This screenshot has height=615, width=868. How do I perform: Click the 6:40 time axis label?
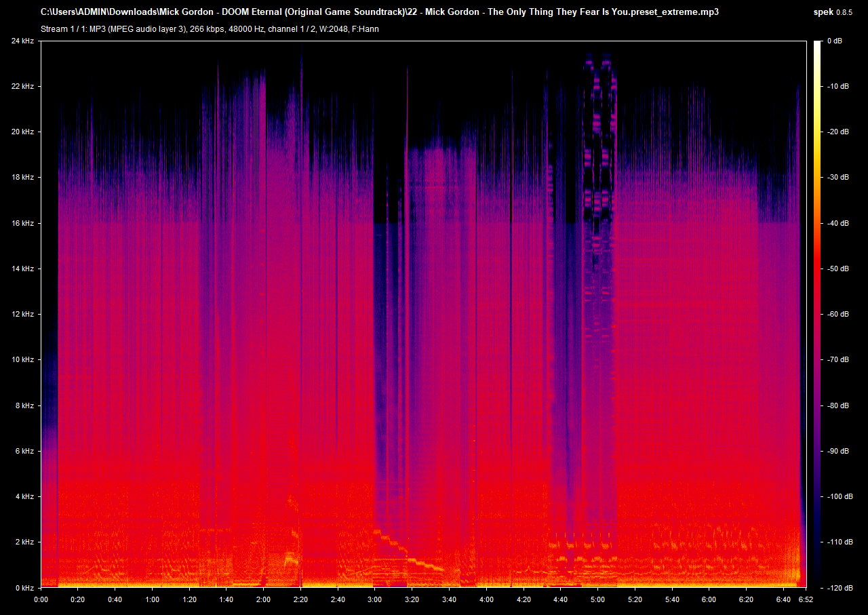pos(783,600)
